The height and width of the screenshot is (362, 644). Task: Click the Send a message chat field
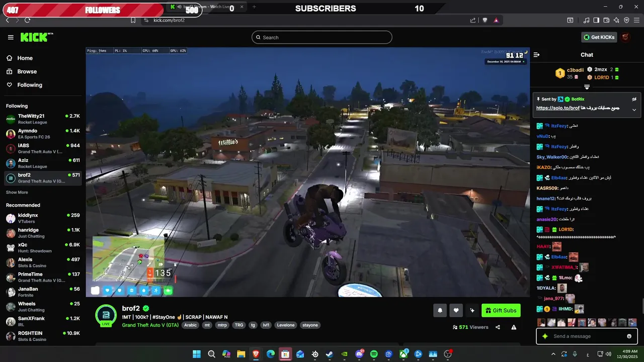click(586, 336)
